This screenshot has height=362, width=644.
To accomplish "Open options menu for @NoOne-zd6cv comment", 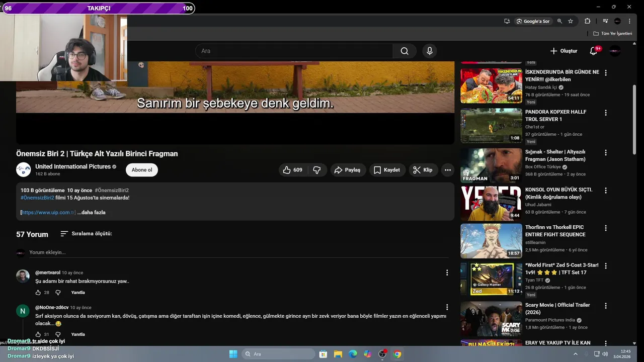I will (447, 307).
